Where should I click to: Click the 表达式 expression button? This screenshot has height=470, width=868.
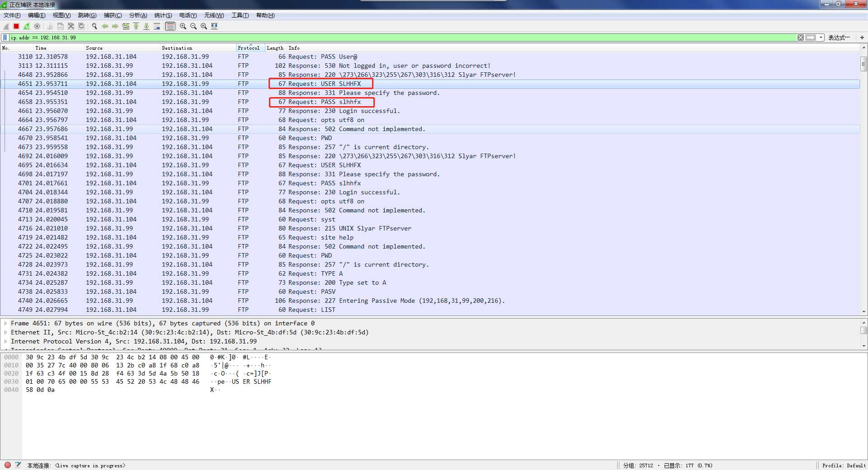coord(839,38)
